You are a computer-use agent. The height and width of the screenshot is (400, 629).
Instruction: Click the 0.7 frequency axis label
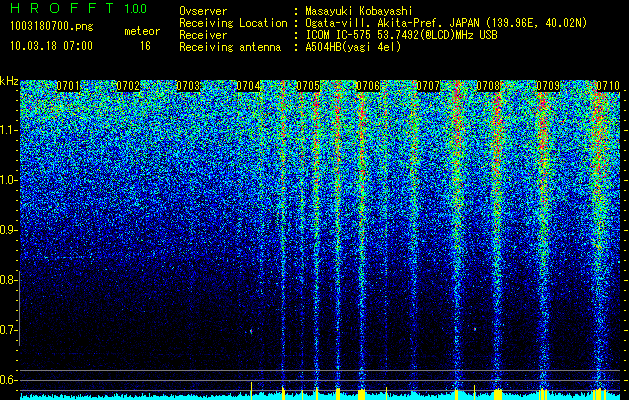click(7, 330)
